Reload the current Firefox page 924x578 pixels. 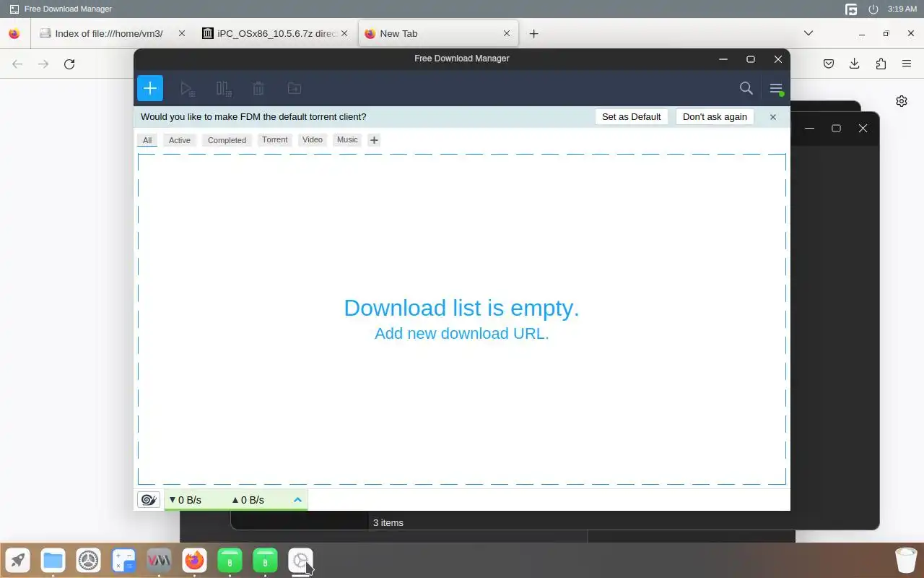point(69,64)
